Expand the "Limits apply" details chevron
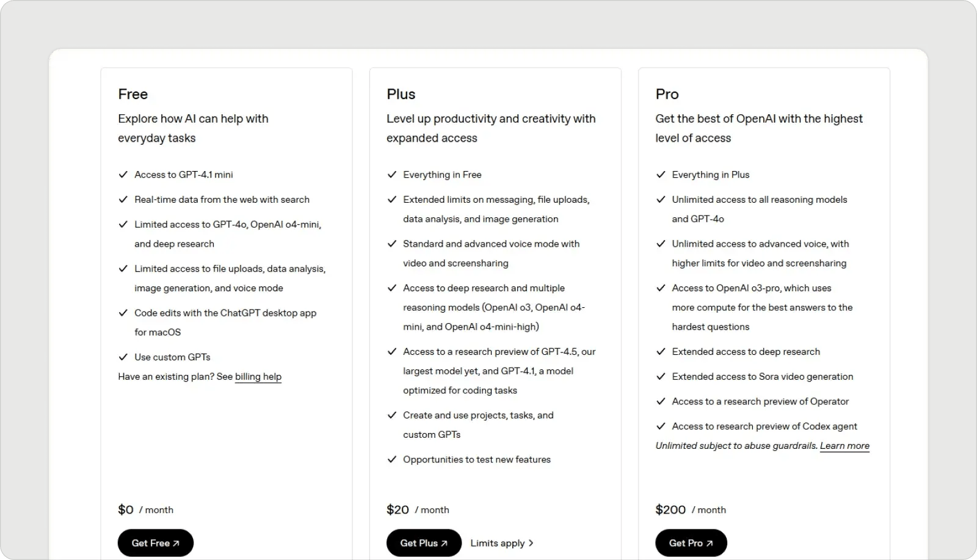The height and width of the screenshot is (560, 977). click(x=531, y=542)
